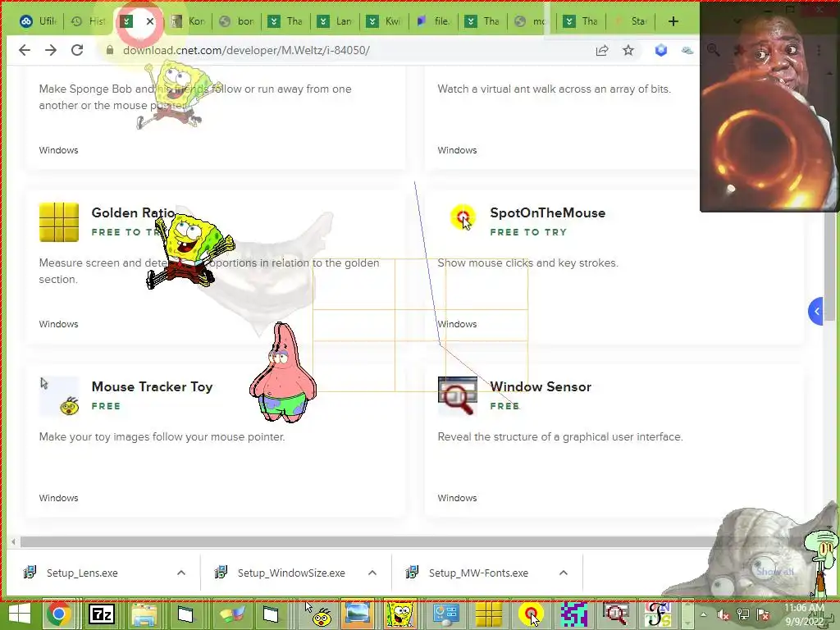Click the horizontal scrollbar left arrow
This screenshot has width=840, height=630.
(x=13, y=542)
